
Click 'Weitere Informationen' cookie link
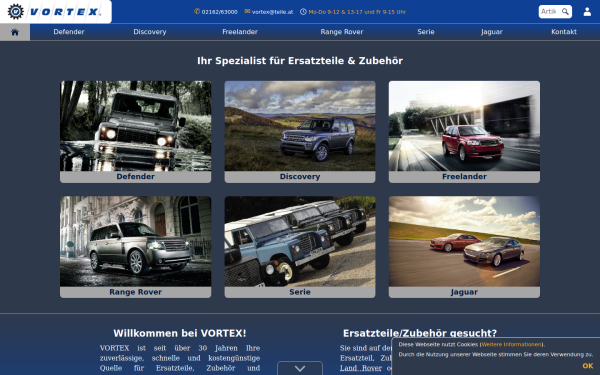click(512, 344)
